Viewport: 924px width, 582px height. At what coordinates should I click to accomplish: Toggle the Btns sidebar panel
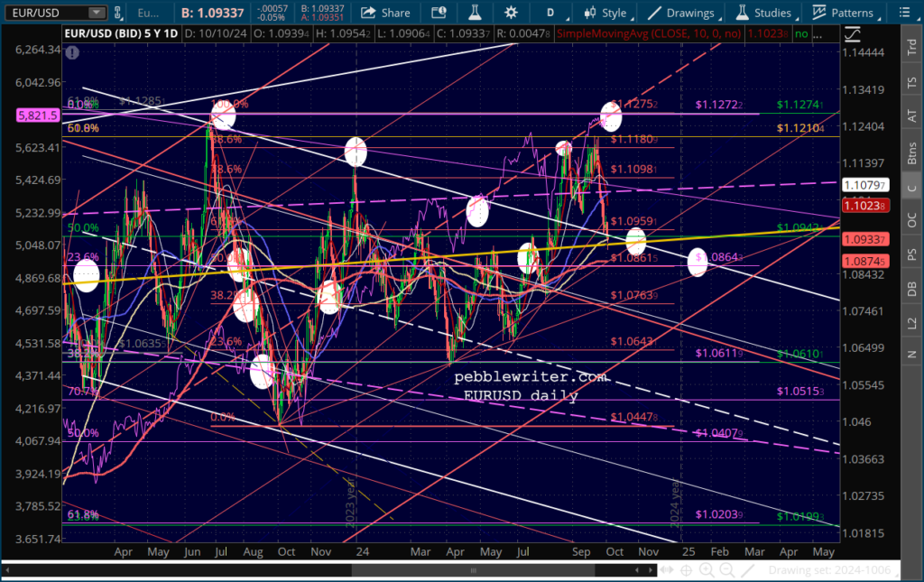[x=911, y=152]
